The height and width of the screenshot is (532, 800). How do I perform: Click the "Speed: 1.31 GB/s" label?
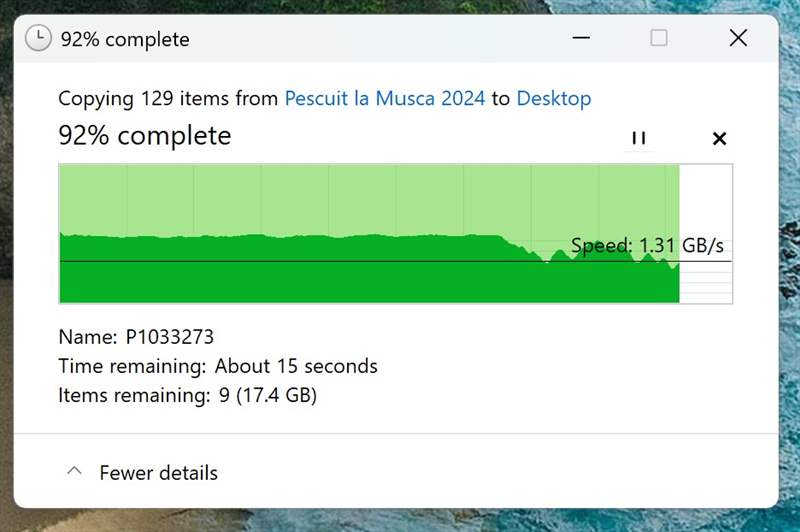[647, 245]
